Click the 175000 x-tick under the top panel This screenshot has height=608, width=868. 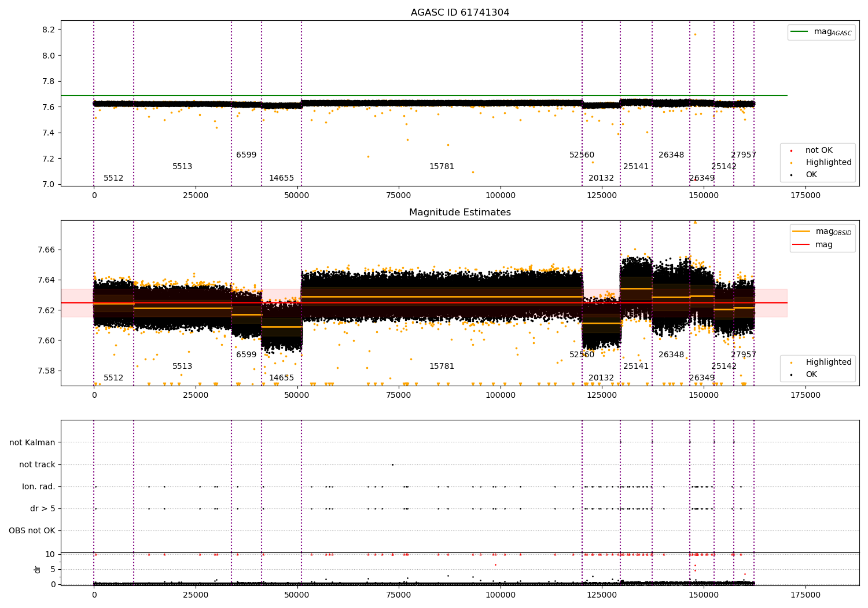click(806, 196)
